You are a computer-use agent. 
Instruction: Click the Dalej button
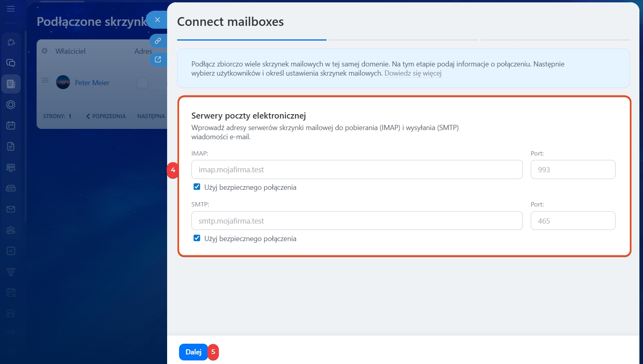tap(193, 352)
